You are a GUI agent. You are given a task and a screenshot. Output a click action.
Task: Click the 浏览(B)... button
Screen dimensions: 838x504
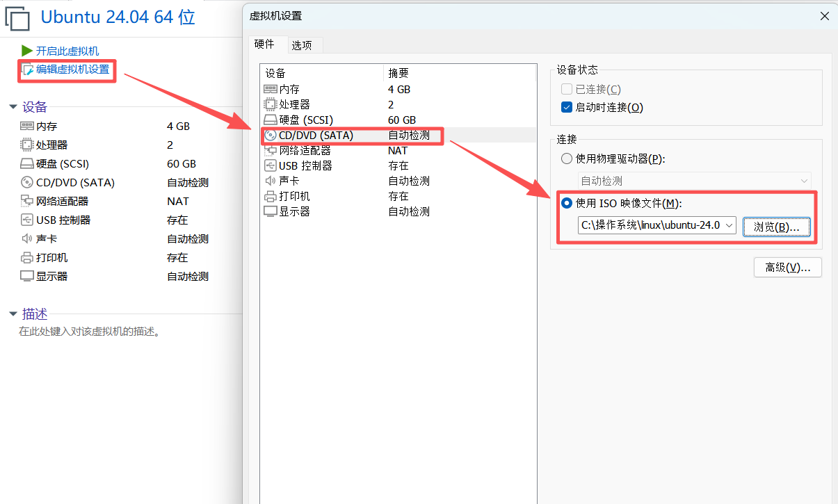[777, 227]
